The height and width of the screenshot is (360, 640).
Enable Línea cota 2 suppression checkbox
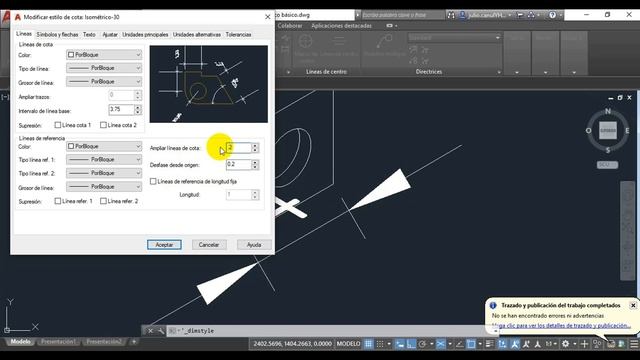[103, 125]
